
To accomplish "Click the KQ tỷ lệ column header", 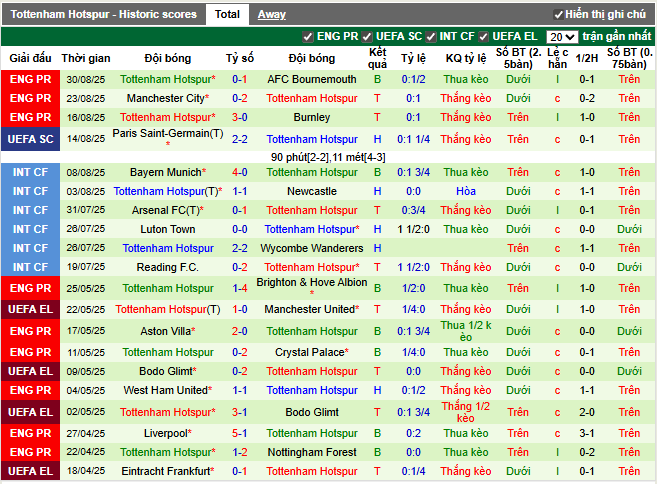I will tap(466, 58).
